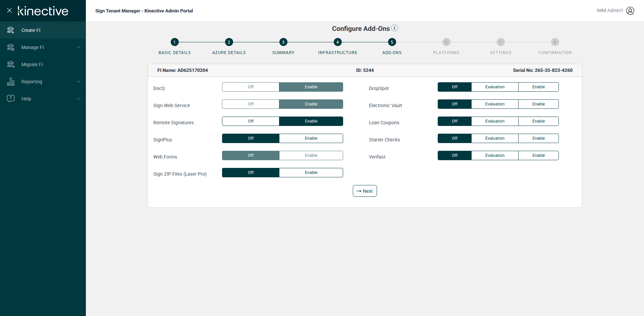Set Remote Signatures to Off
The width and height of the screenshot is (644, 316).
[x=251, y=121]
